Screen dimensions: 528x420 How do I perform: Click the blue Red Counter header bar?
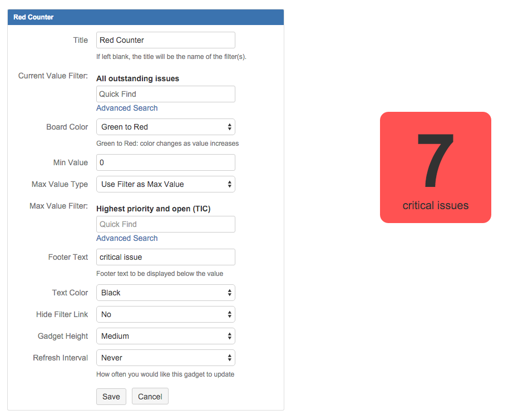146,17
